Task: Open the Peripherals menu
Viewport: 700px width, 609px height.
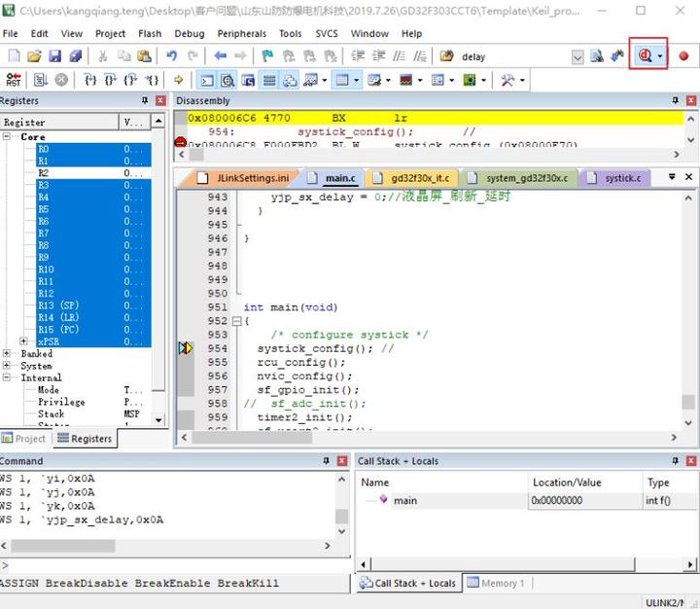Action: (x=241, y=33)
